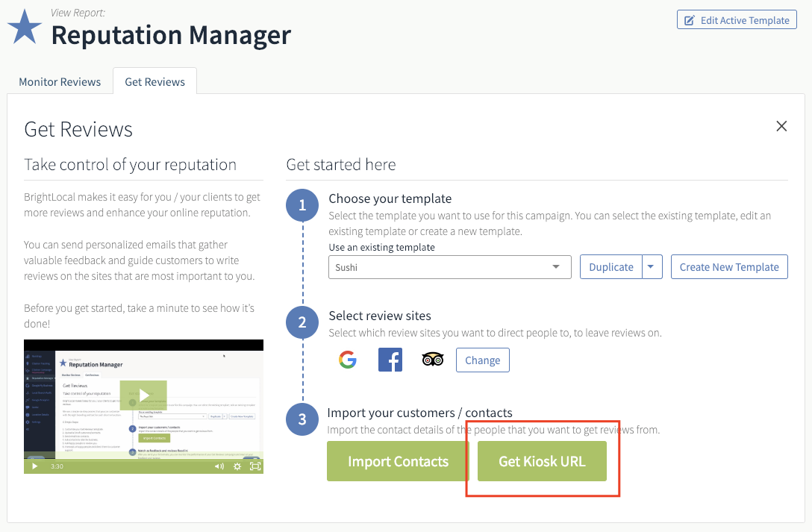Click the Get Kiosk URL button

(x=542, y=461)
